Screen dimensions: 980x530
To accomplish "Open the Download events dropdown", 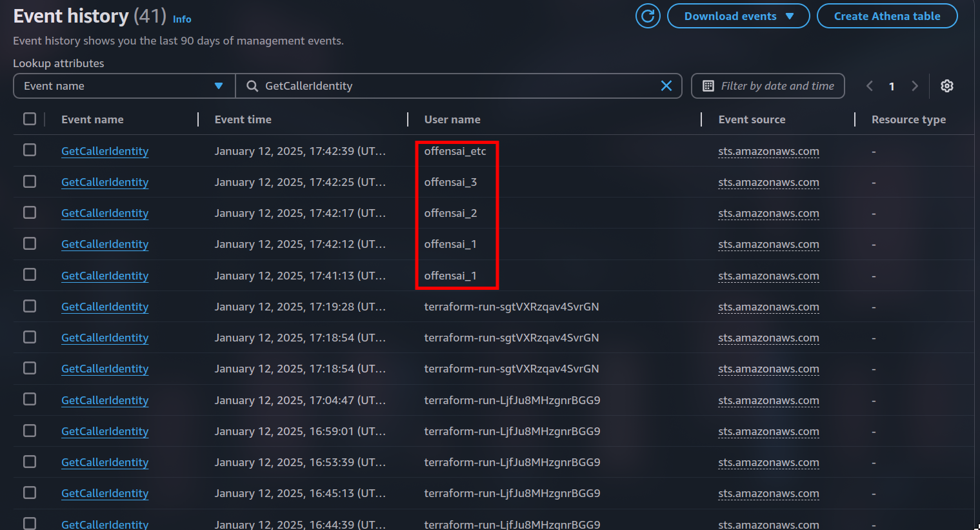I will point(738,15).
